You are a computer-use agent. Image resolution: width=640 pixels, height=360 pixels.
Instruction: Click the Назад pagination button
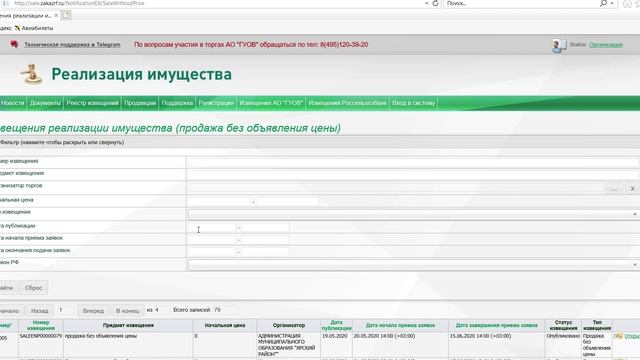click(40, 311)
